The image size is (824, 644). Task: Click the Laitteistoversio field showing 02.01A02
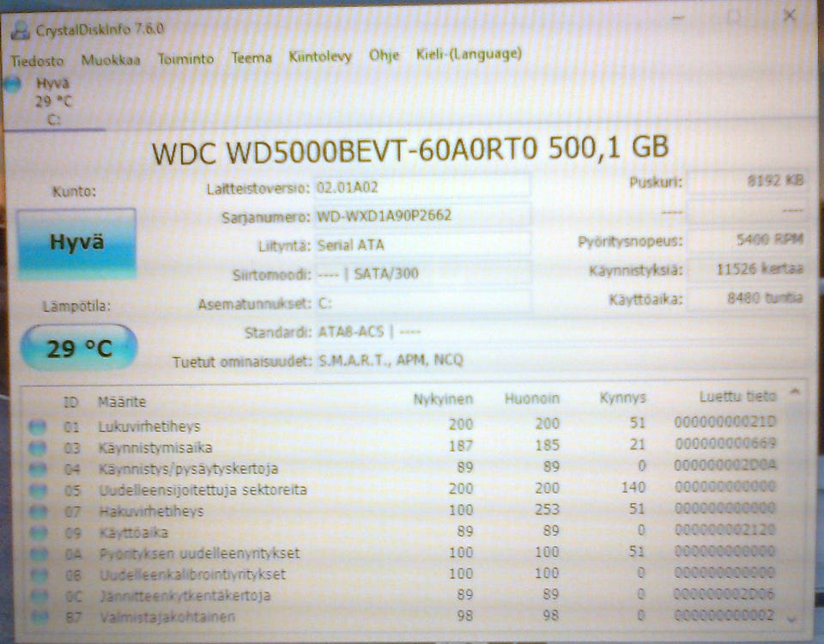422,186
